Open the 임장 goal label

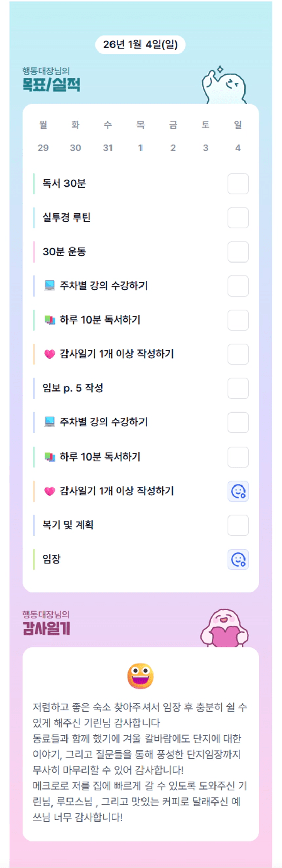[x=51, y=559]
